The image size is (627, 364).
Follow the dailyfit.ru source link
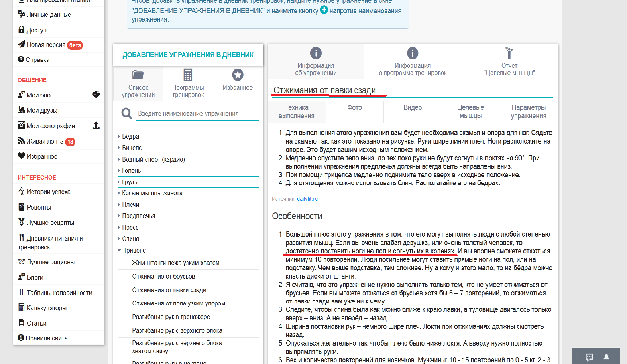point(307,199)
